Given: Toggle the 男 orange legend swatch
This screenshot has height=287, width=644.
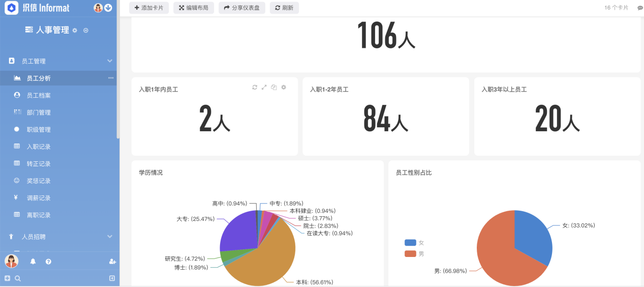Looking at the screenshot, I should (x=410, y=253).
